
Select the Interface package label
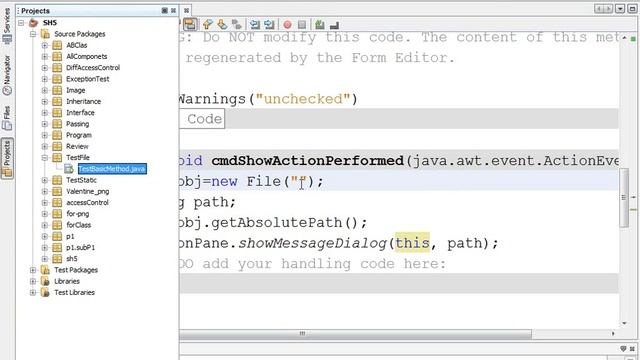coord(80,113)
